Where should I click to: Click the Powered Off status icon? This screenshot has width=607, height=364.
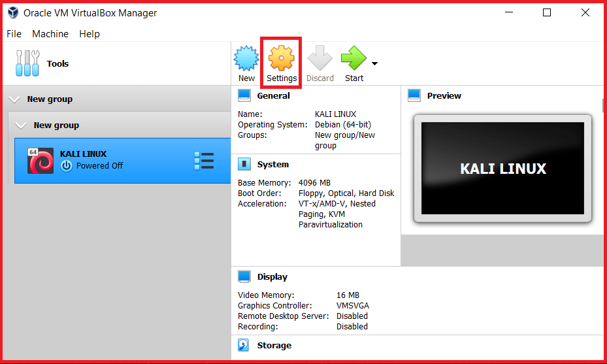tap(67, 166)
